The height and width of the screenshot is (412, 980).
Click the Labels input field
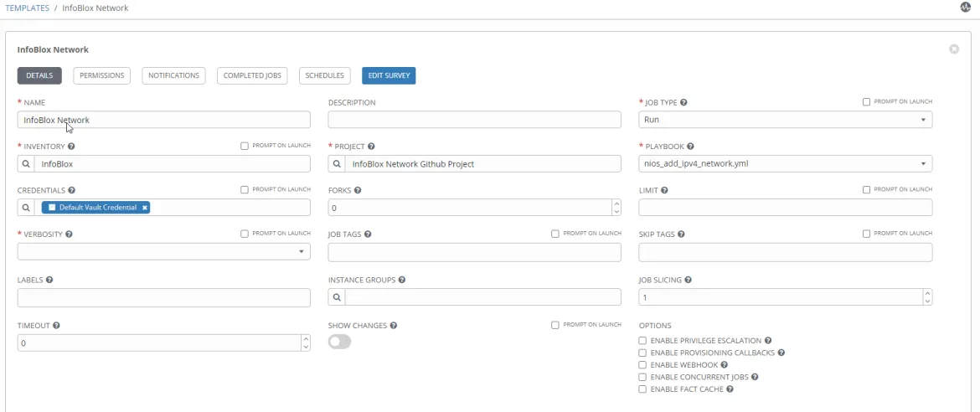pyautogui.click(x=163, y=297)
